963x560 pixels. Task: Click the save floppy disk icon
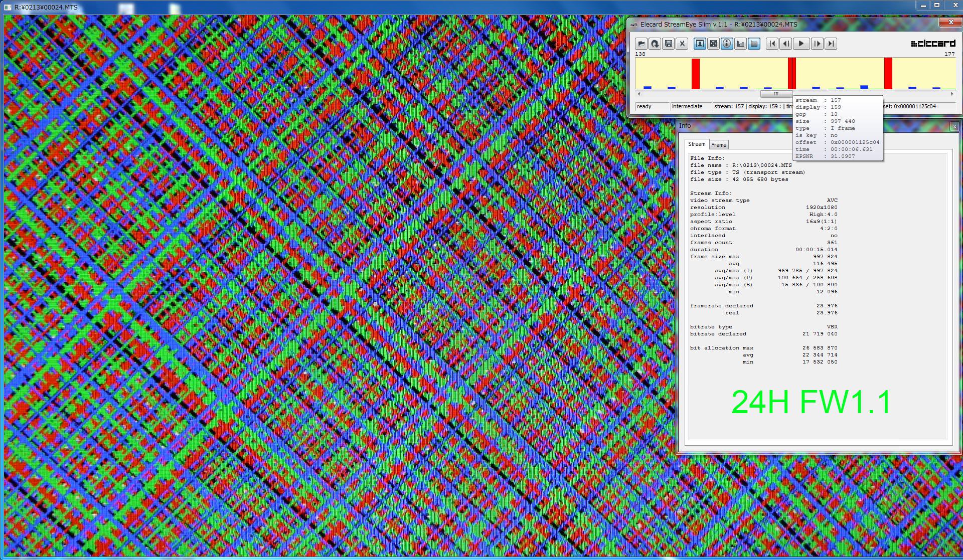click(668, 44)
